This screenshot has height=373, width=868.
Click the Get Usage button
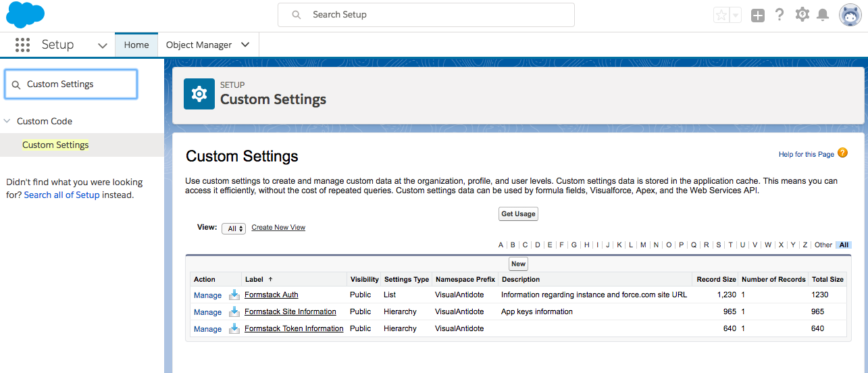(518, 214)
